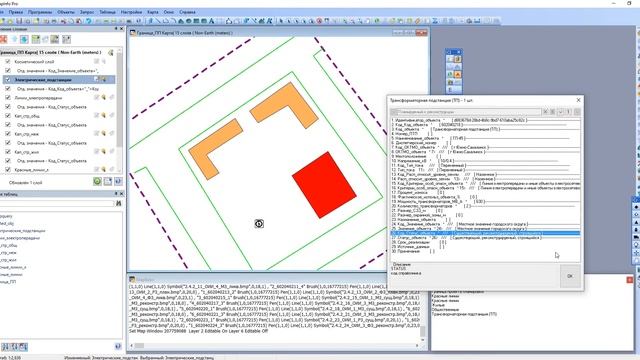Select row 3 Код_объекта in dialog
640x360 pixels.
tap(485, 129)
